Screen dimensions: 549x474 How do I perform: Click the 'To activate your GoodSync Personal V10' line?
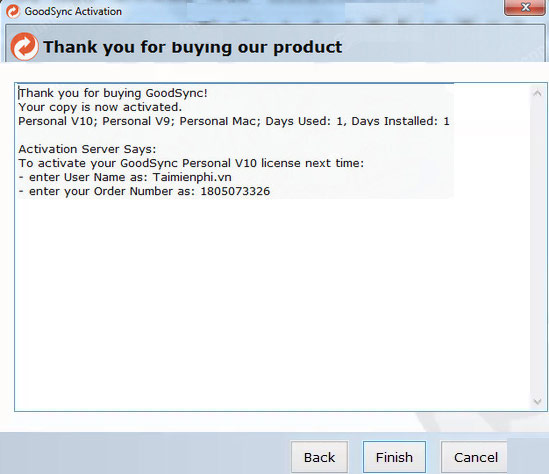tap(191, 163)
